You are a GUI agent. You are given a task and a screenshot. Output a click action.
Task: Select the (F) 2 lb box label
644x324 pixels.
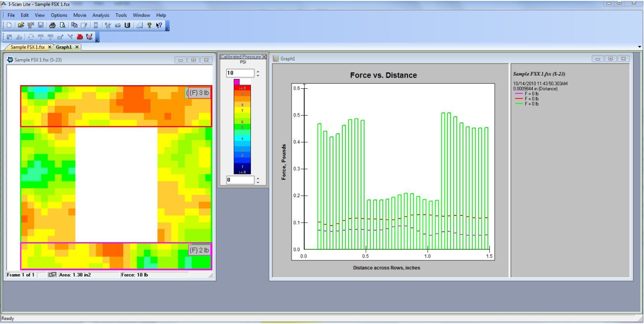pyautogui.click(x=199, y=250)
